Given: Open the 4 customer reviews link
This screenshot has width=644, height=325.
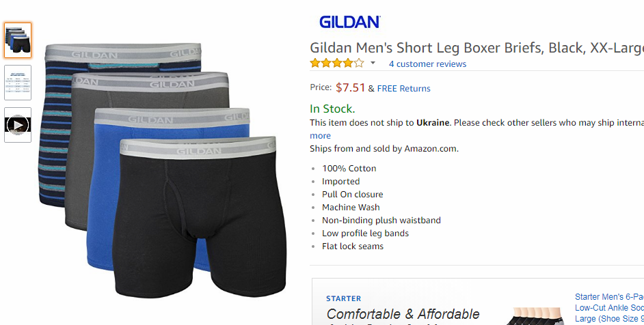Looking at the screenshot, I should (x=427, y=64).
